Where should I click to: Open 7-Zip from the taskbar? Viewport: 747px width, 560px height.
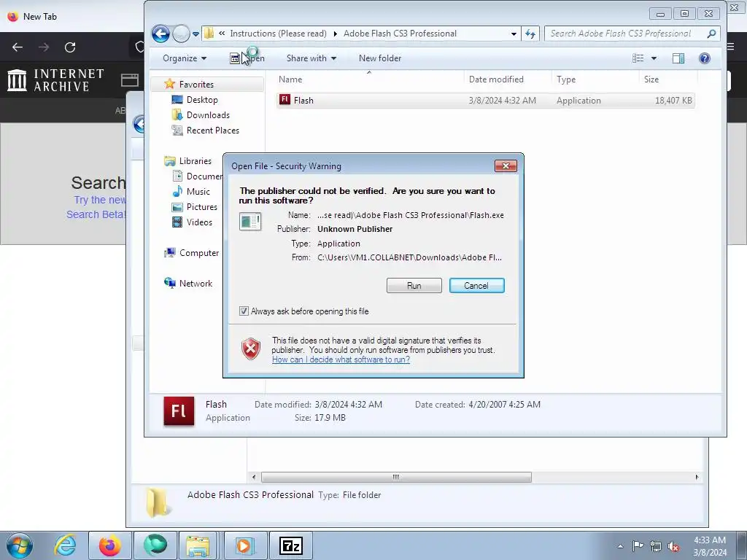[291, 545]
